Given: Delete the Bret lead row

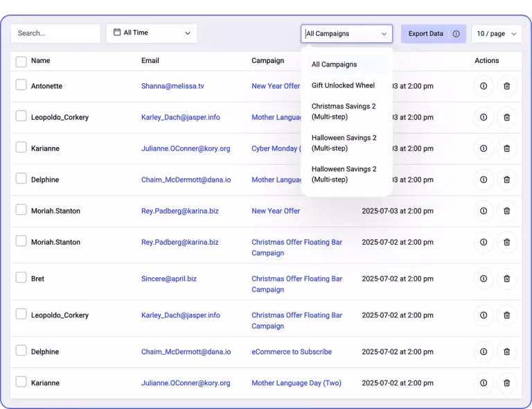Looking at the screenshot, I should coord(506,279).
